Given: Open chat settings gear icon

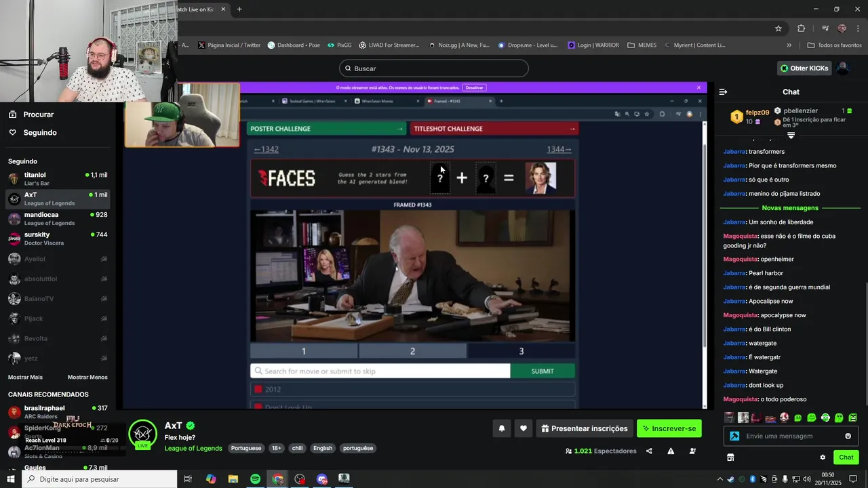Looking at the screenshot, I should point(823,457).
